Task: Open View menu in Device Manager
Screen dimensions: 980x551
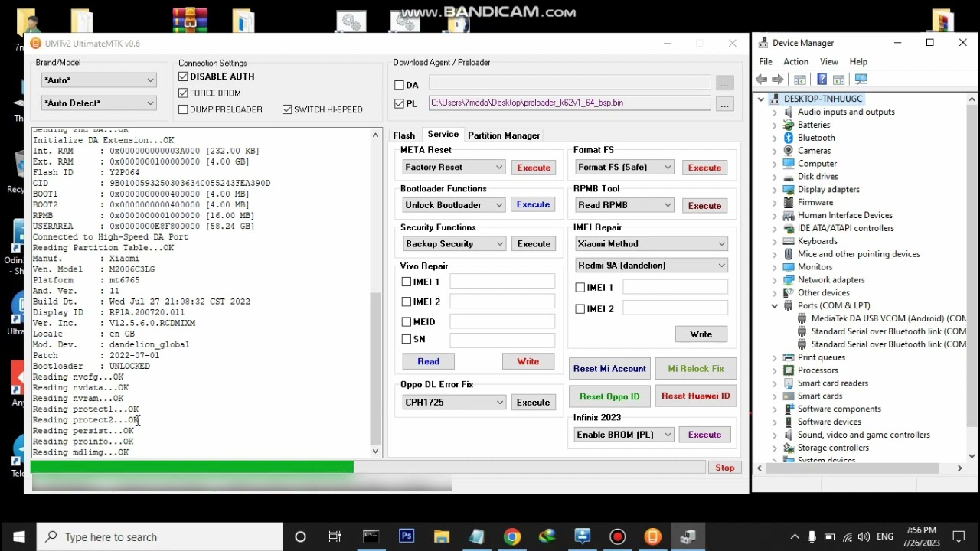Action: pyautogui.click(x=828, y=62)
